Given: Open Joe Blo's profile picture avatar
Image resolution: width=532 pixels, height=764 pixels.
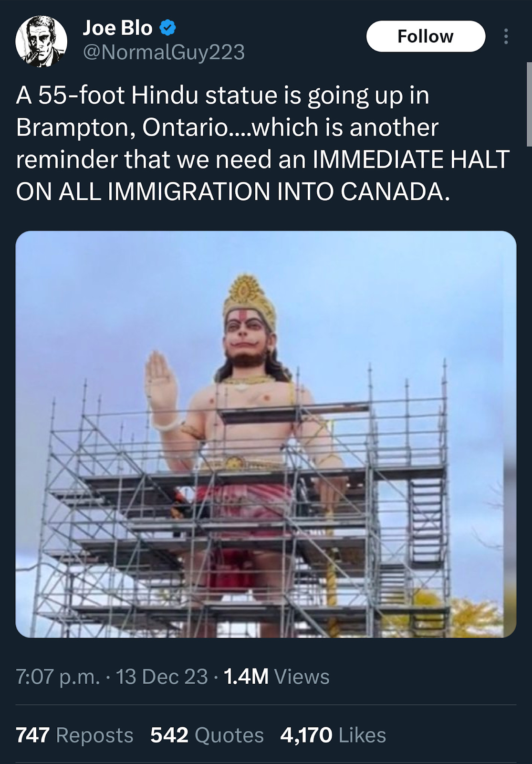Looking at the screenshot, I should [x=41, y=41].
